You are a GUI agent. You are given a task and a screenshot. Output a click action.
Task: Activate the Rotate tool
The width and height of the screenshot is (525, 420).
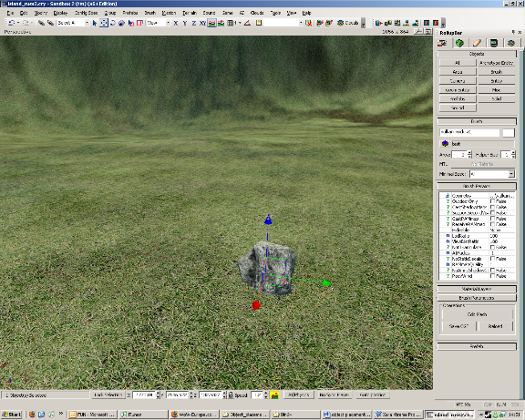tap(113, 23)
